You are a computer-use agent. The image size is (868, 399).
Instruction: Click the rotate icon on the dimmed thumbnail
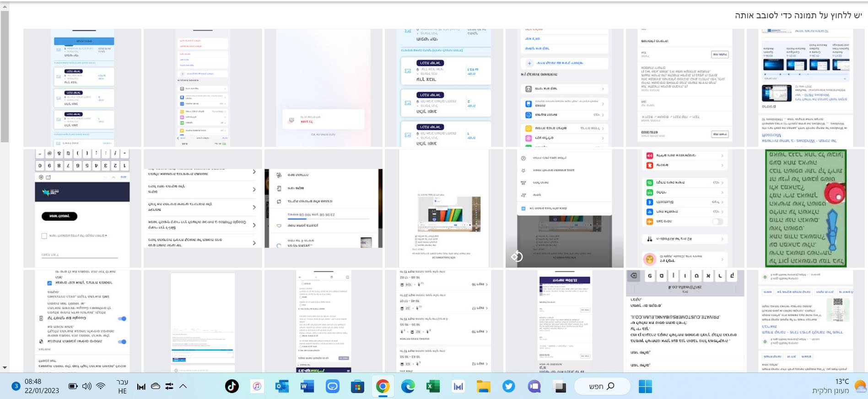tap(517, 256)
